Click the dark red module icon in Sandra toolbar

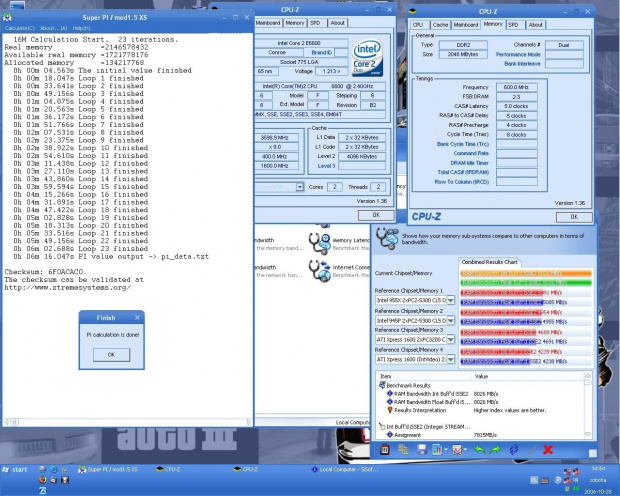(384, 449)
